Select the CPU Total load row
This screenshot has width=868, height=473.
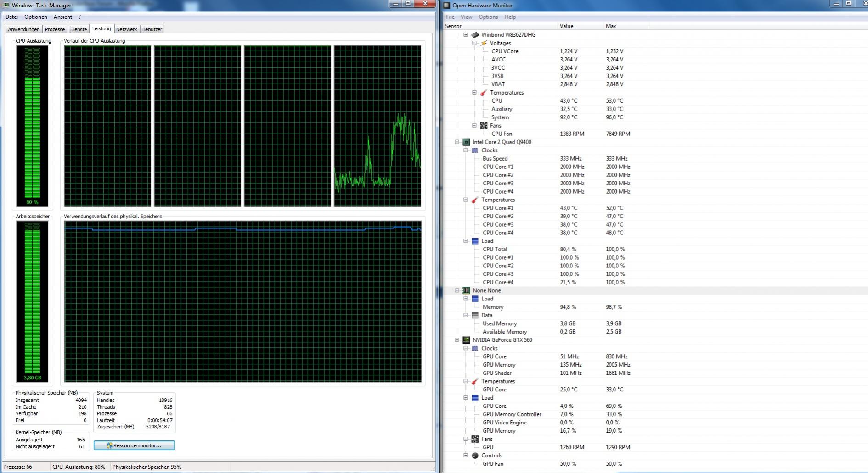click(655, 250)
